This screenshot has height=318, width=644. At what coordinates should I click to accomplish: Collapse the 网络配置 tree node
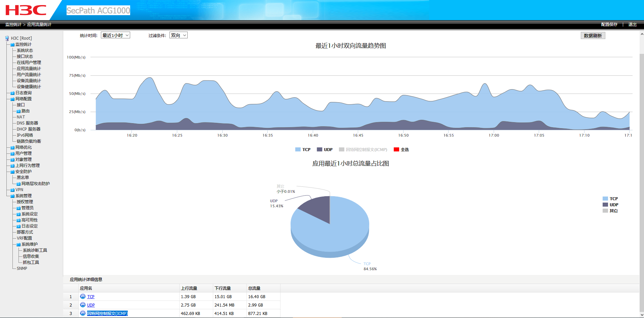pyautogui.click(x=12, y=99)
